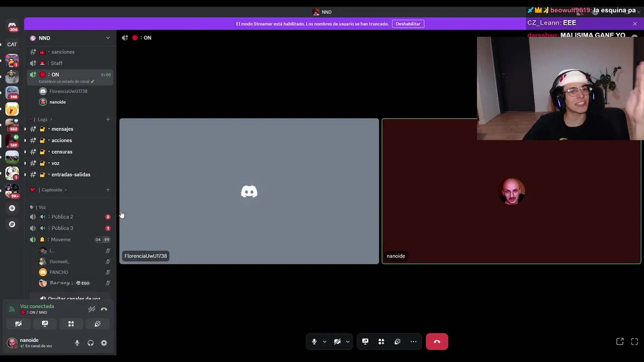Open the acciones log channel
644x362 pixels.
(x=69, y=140)
